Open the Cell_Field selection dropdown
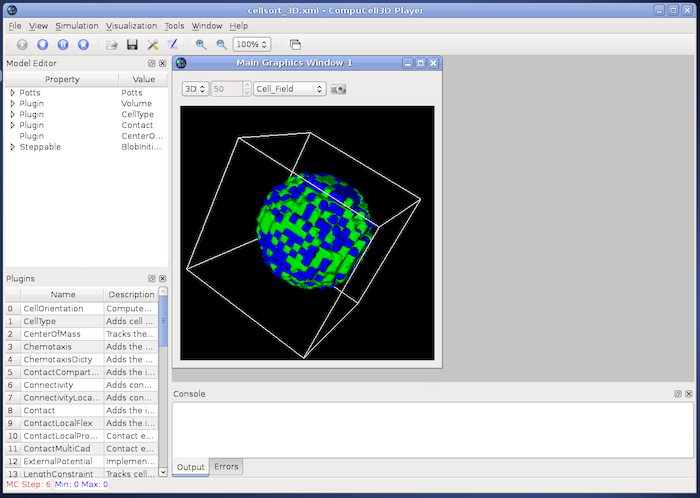The height and width of the screenshot is (498, 700). pos(290,89)
